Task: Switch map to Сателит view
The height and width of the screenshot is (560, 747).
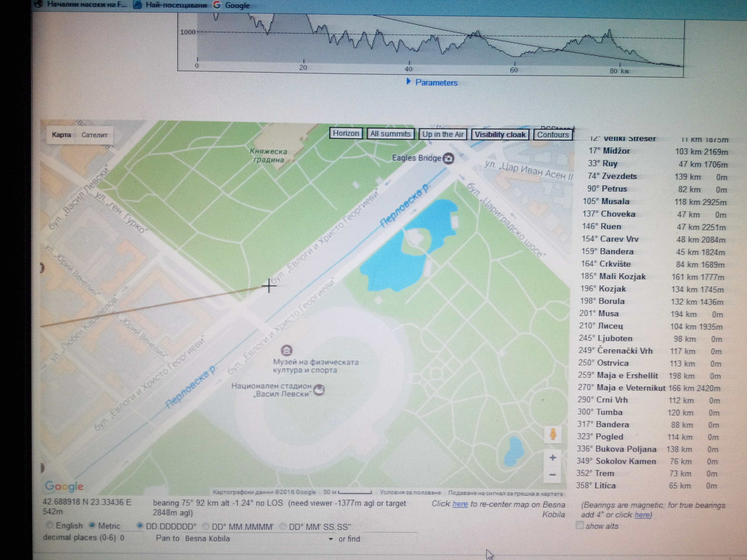Action: click(95, 135)
